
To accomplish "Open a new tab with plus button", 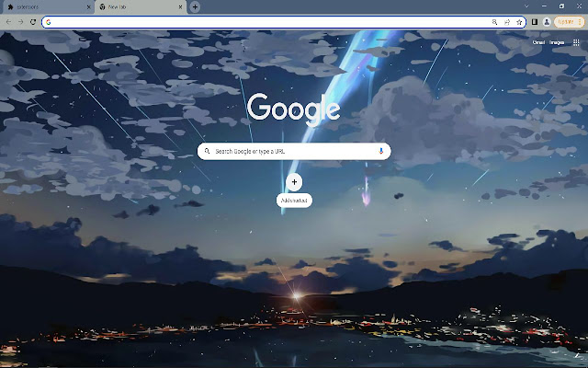I will [195, 6].
